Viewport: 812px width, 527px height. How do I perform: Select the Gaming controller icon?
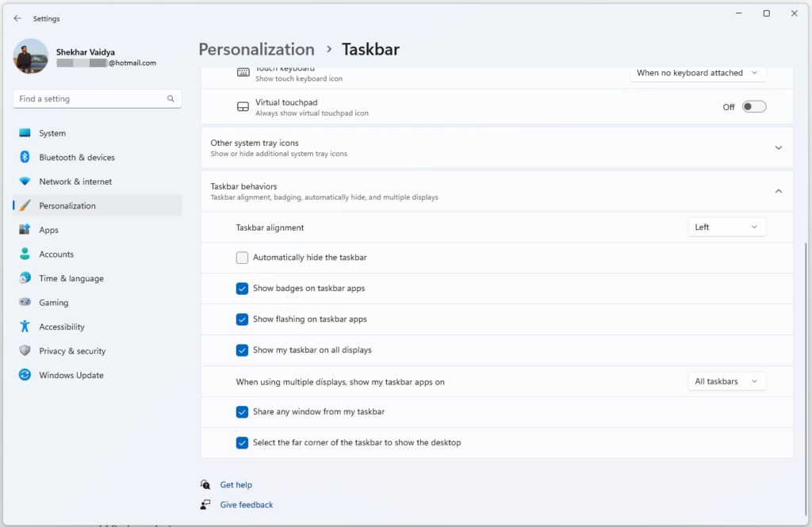pos(25,303)
